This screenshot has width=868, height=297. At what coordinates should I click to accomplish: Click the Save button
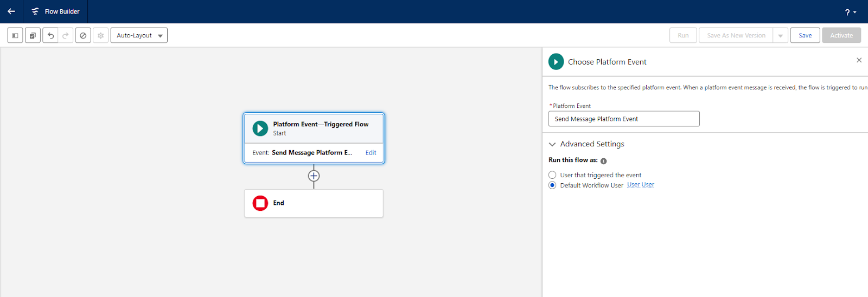805,36
